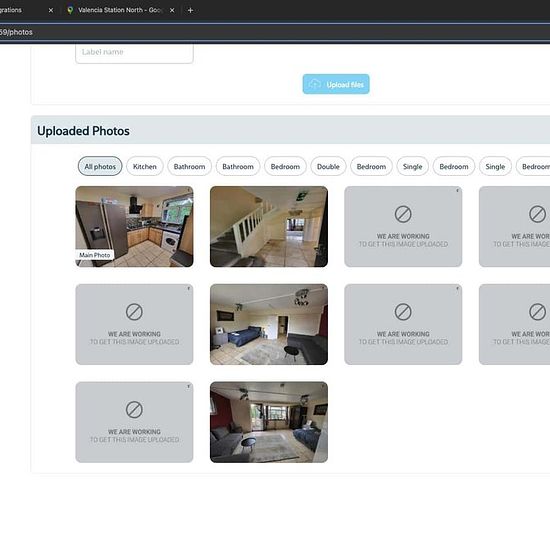Open corner options icon on red wall living room photo
Viewport: 550px width, 550px height.
pos(323,386)
